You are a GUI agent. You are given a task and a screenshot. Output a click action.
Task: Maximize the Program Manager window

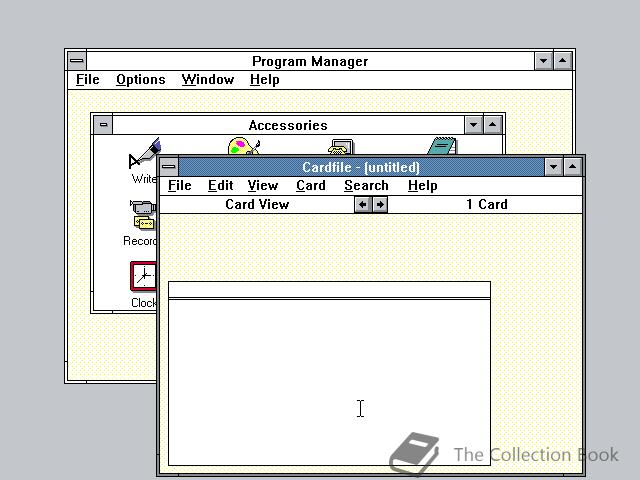(x=562, y=61)
